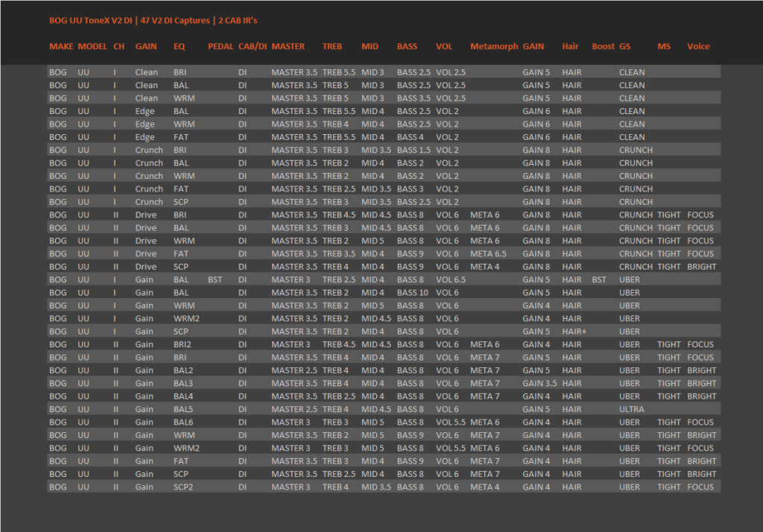Select the Boost column header
The image size is (763, 532).
pos(603,46)
